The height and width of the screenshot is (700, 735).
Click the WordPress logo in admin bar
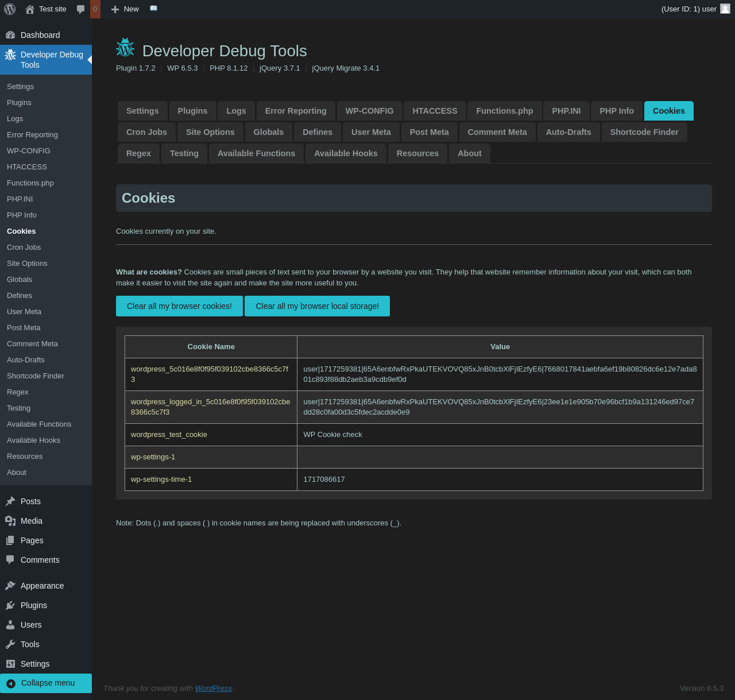(x=10, y=9)
